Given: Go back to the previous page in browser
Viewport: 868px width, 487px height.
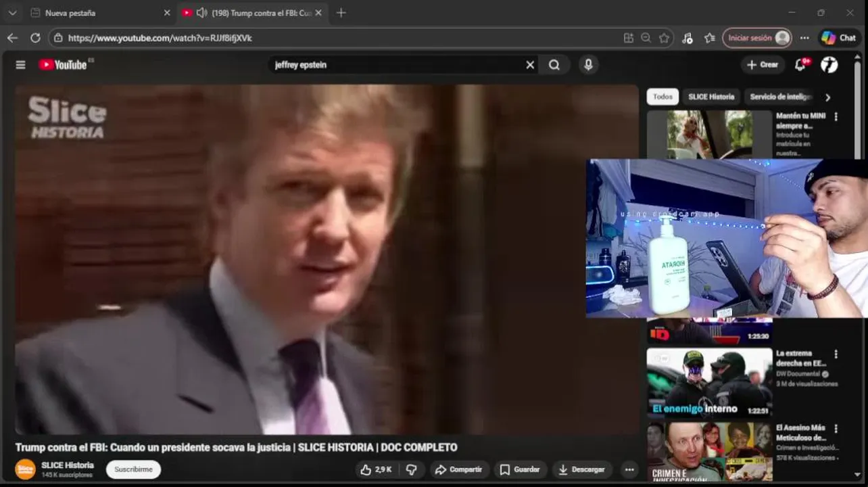Looking at the screenshot, I should click(x=12, y=38).
